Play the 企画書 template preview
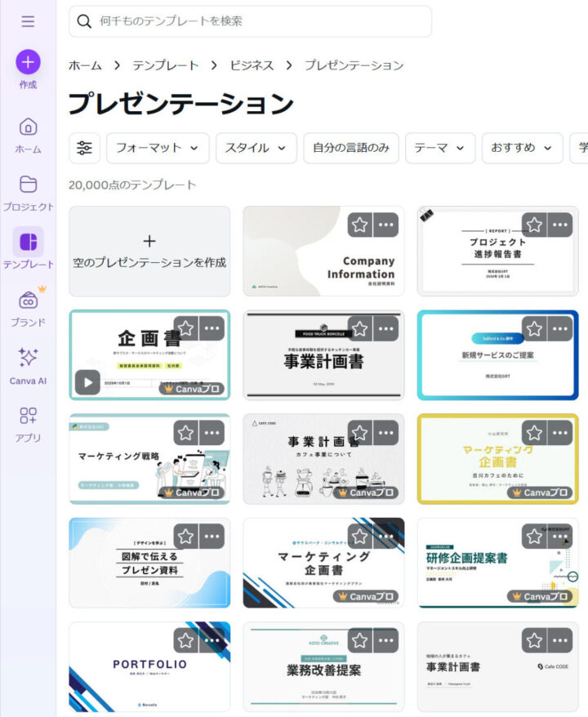 [x=87, y=382]
